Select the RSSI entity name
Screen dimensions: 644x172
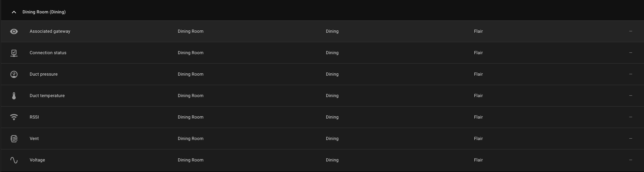tap(34, 117)
